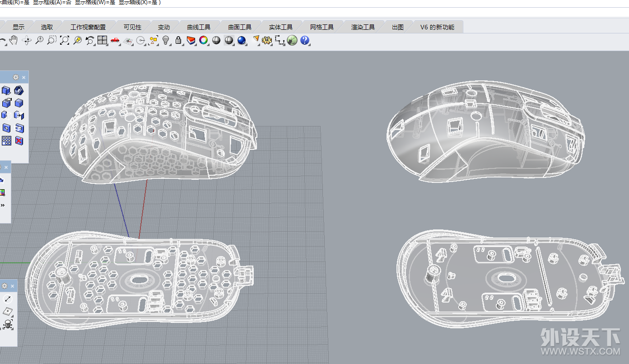Open the 曲线工具 tab
Image resolution: width=629 pixels, height=364 pixels.
pos(199,27)
